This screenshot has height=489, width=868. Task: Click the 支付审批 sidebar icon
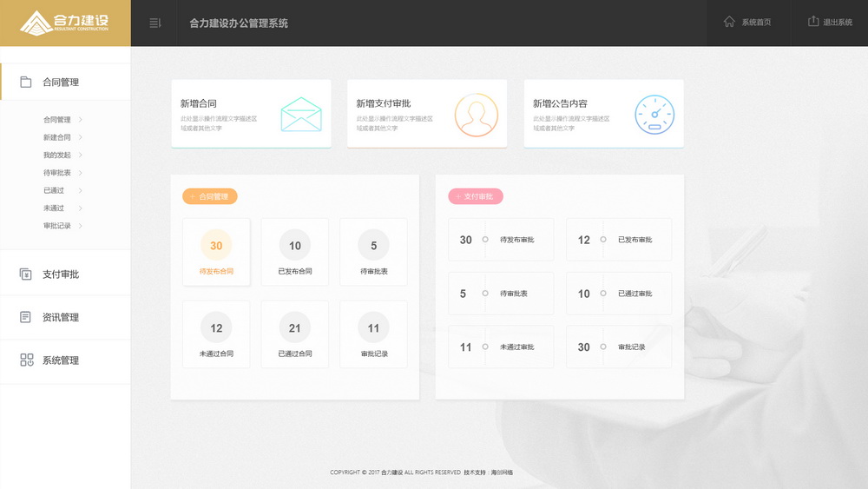tap(26, 274)
